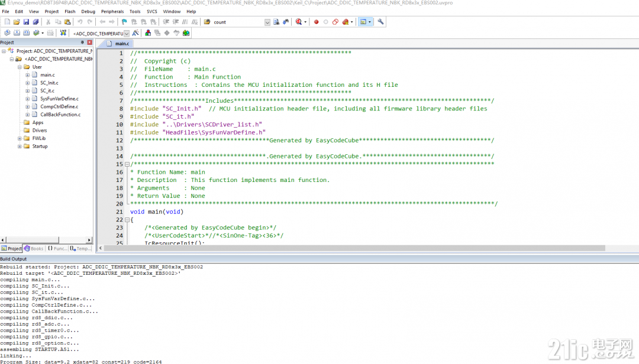
Task: Open Manage Project Items with the colored blocks icon
Action: (x=148, y=33)
